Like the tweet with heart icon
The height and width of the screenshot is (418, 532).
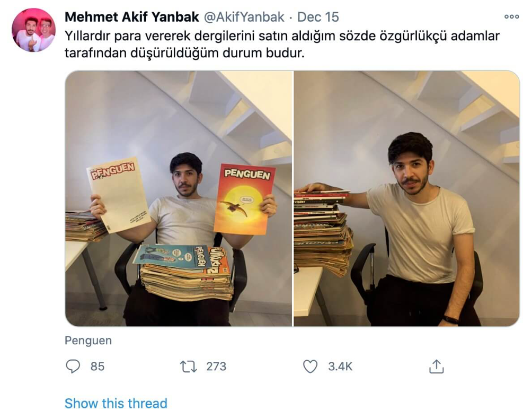click(x=310, y=367)
